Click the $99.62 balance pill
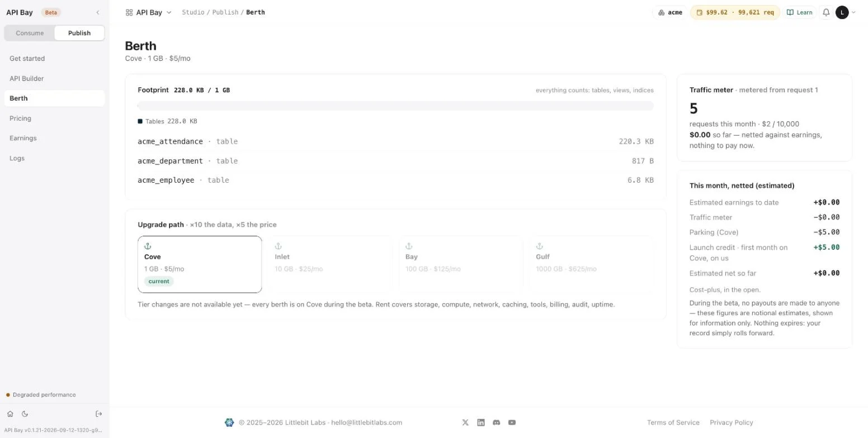 pyautogui.click(x=735, y=12)
